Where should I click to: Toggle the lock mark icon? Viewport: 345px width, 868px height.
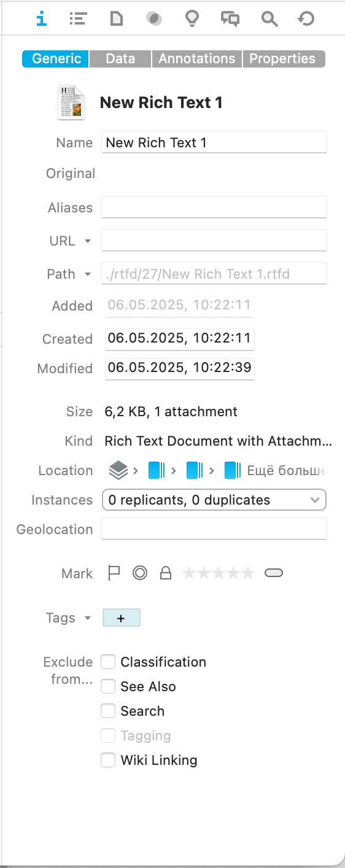(165, 573)
